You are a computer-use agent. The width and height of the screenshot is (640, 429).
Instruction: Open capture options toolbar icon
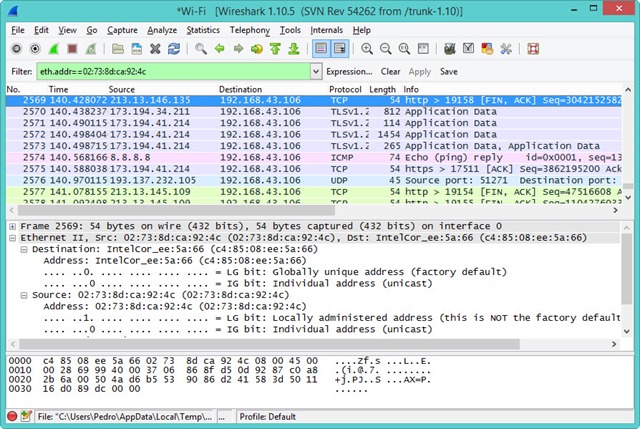click(35, 49)
